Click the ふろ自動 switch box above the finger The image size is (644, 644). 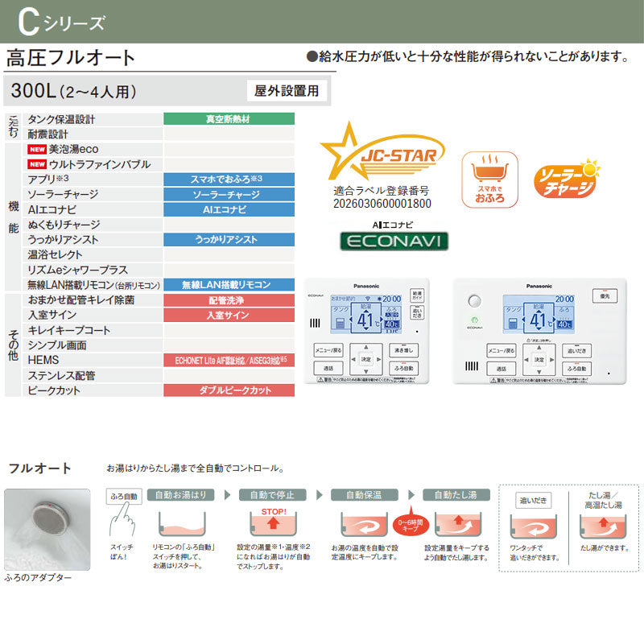[x=124, y=496]
